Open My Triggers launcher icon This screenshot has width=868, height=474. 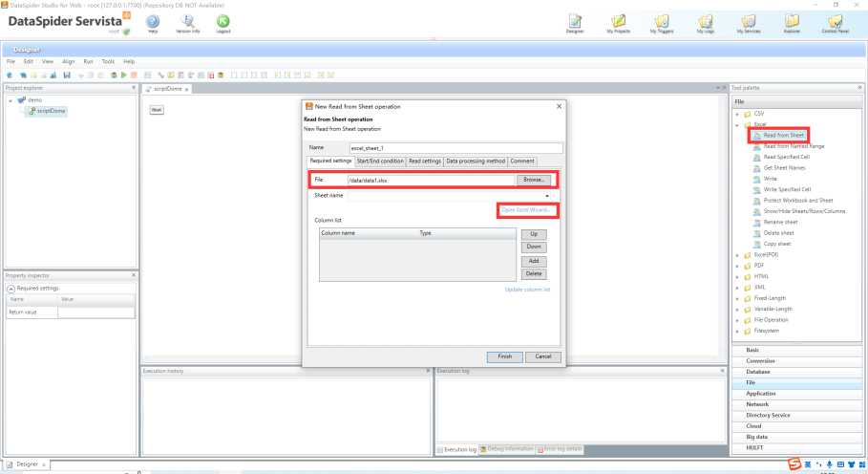(662, 23)
